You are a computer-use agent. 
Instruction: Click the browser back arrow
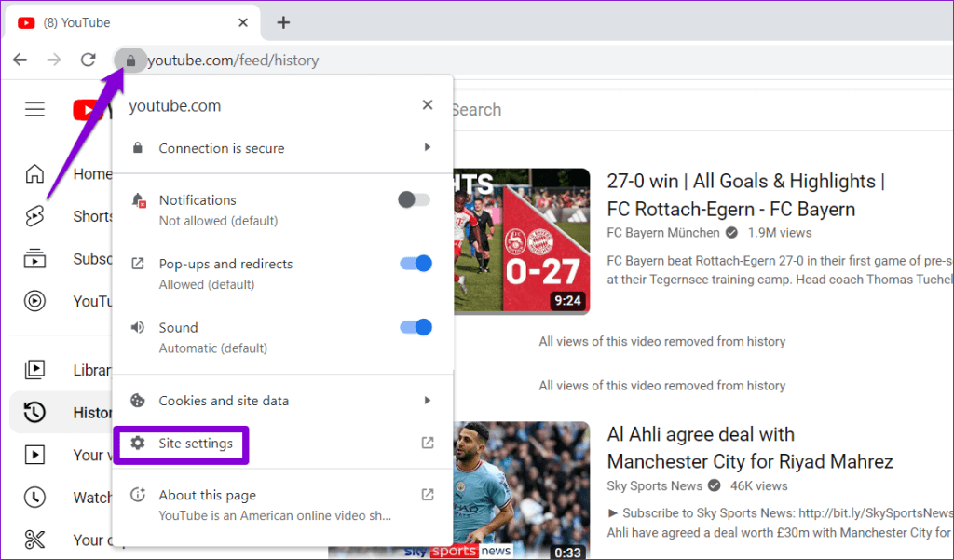(x=20, y=60)
